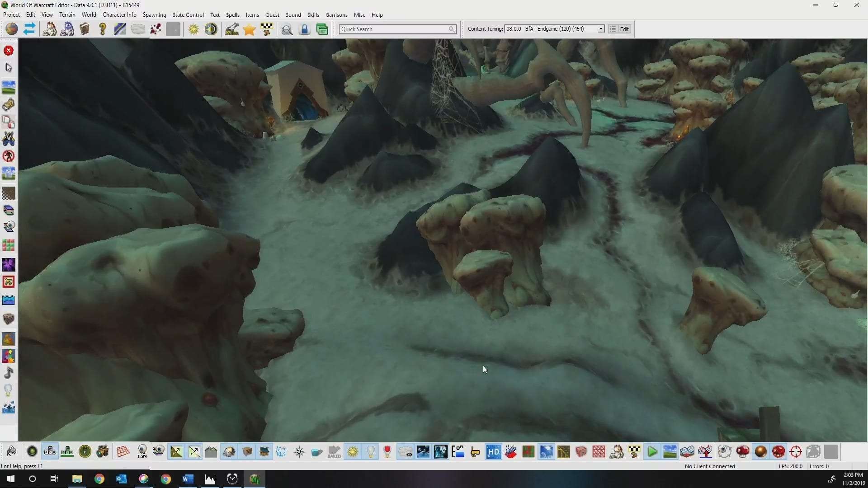Viewport: 868px width, 488px height.
Task: Toggle the BAKED lighting display button
Action: [x=334, y=451]
